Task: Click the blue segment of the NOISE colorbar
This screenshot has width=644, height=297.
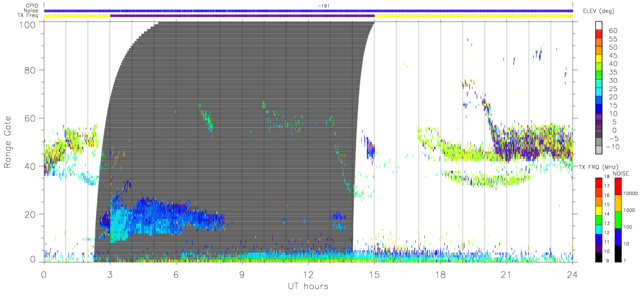Action: coord(619,236)
